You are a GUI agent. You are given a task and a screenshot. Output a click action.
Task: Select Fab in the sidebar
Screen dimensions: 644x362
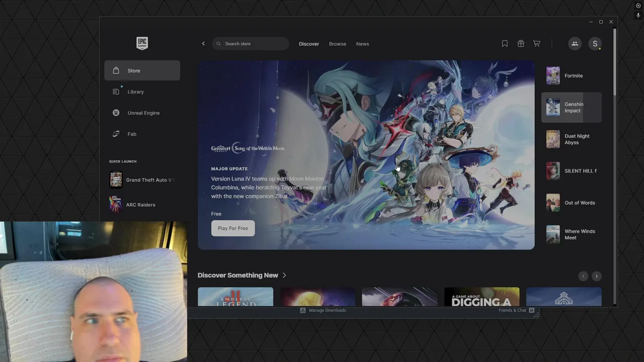click(142, 134)
